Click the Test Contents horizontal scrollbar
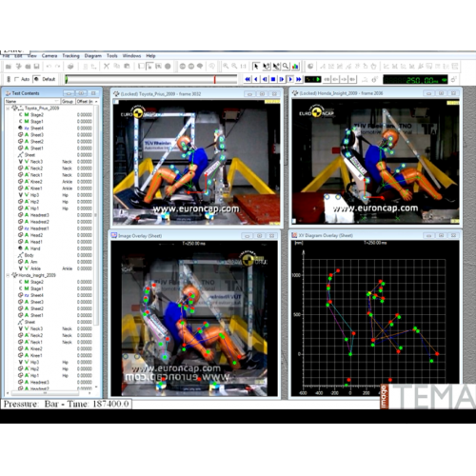 point(45,393)
